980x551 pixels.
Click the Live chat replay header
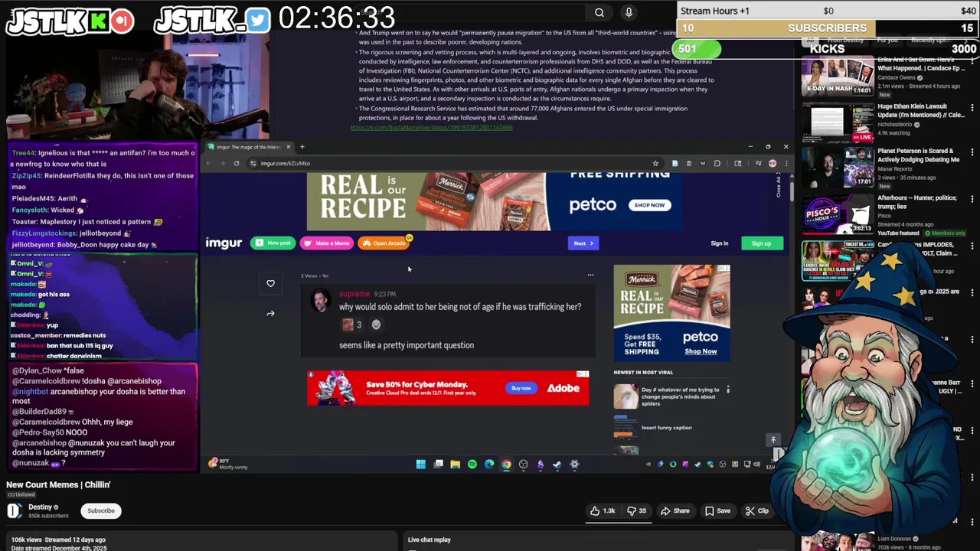point(430,540)
